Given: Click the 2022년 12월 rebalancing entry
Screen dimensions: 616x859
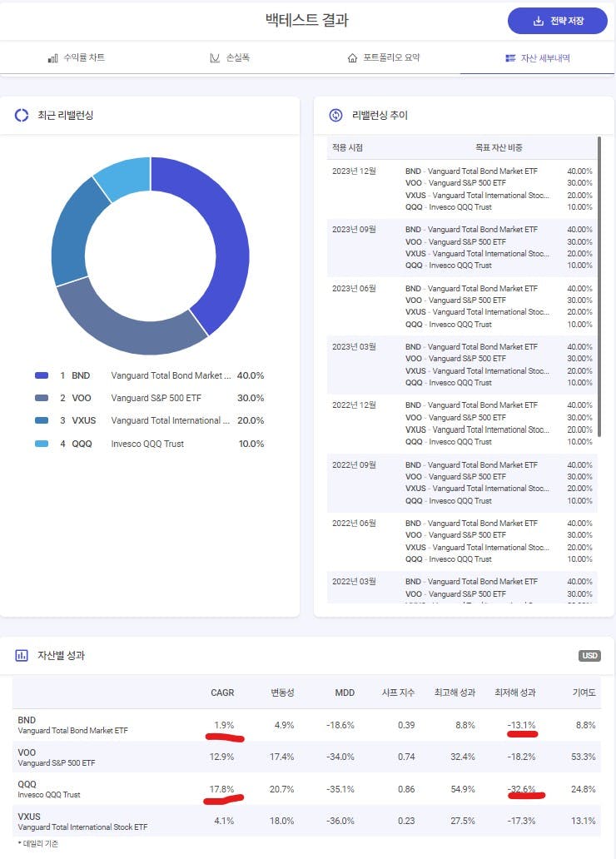Looking at the screenshot, I should [x=462, y=424].
